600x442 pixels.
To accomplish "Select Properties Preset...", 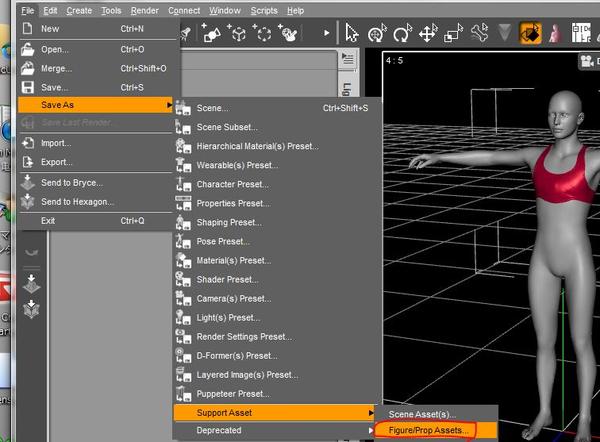I will coord(276,204).
